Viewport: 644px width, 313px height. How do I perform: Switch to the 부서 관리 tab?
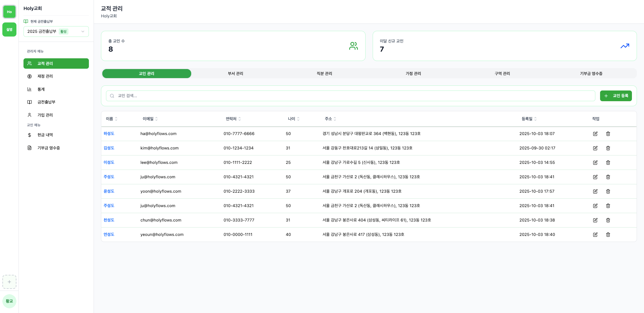click(235, 74)
